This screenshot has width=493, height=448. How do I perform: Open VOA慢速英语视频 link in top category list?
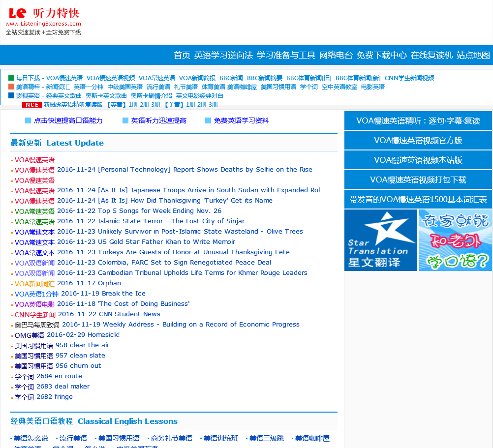(x=111, y=78)
